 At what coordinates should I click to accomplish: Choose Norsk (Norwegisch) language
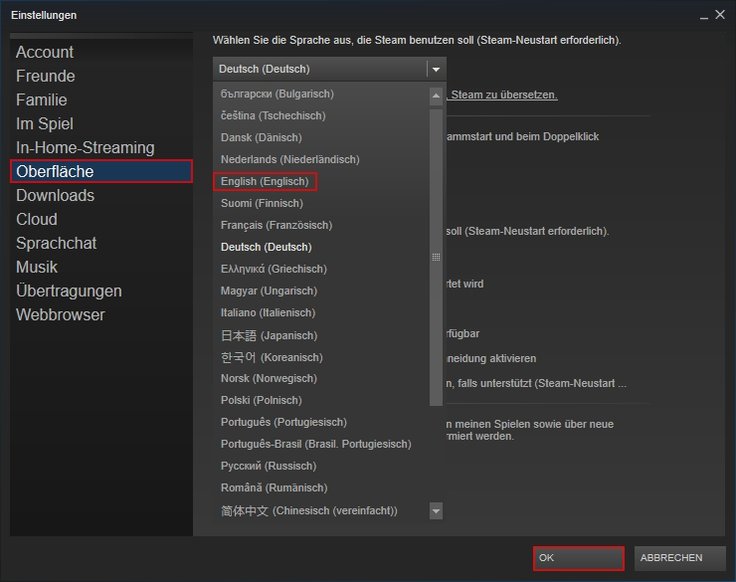click(321, 378)
